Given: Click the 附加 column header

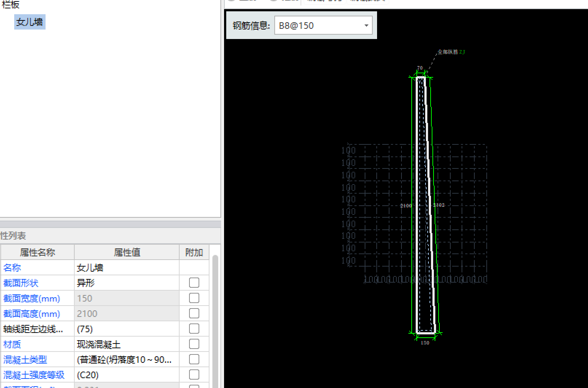Looking at the screenshot, I should point(194,252).
